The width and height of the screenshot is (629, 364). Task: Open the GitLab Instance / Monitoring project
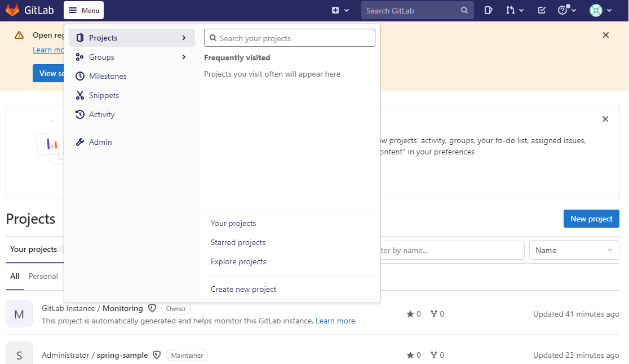pos(92,308)
